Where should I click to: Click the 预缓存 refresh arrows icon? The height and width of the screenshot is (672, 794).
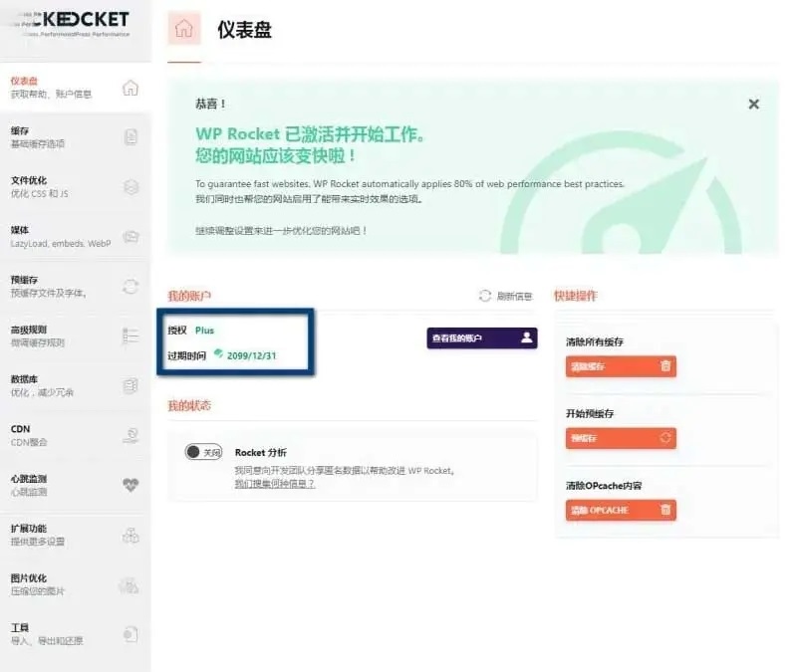tap(131, 287)
